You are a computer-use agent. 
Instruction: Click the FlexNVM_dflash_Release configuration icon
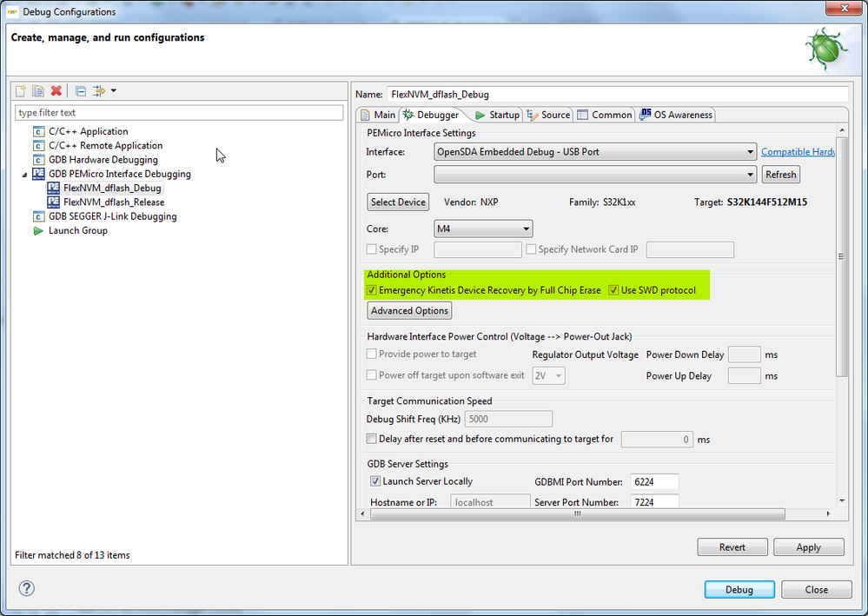tap(53, 202)
